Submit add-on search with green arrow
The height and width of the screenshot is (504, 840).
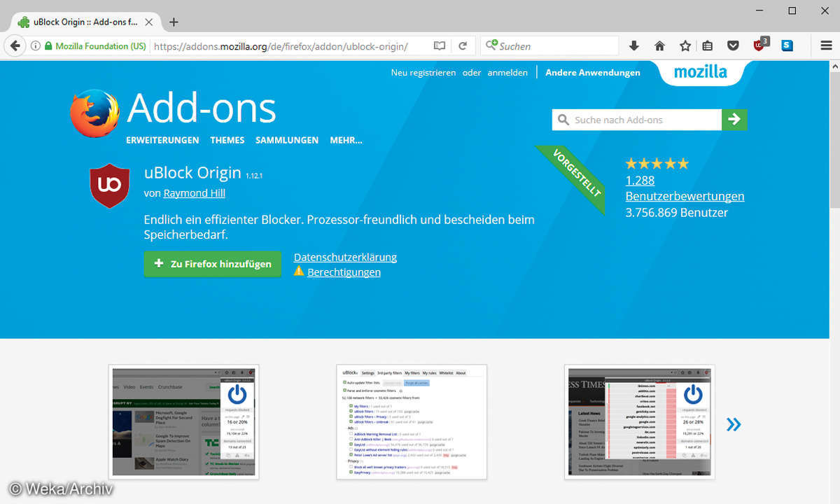coord(734,120)
